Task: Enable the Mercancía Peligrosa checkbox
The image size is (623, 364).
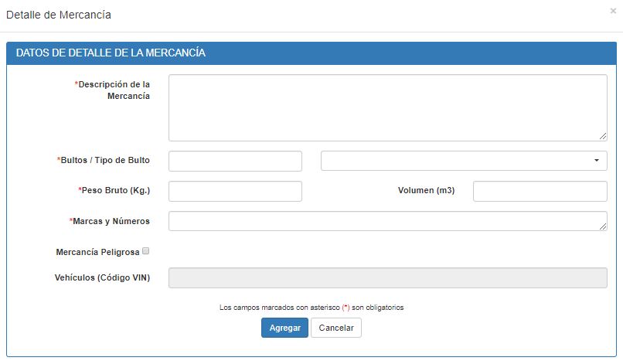Action: [146, 251]
